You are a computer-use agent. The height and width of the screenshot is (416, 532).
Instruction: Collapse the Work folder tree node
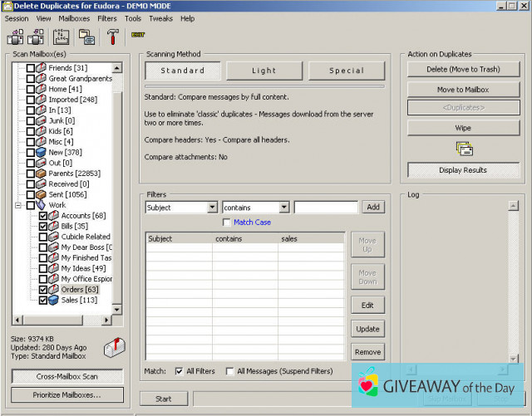pos(18,204)
